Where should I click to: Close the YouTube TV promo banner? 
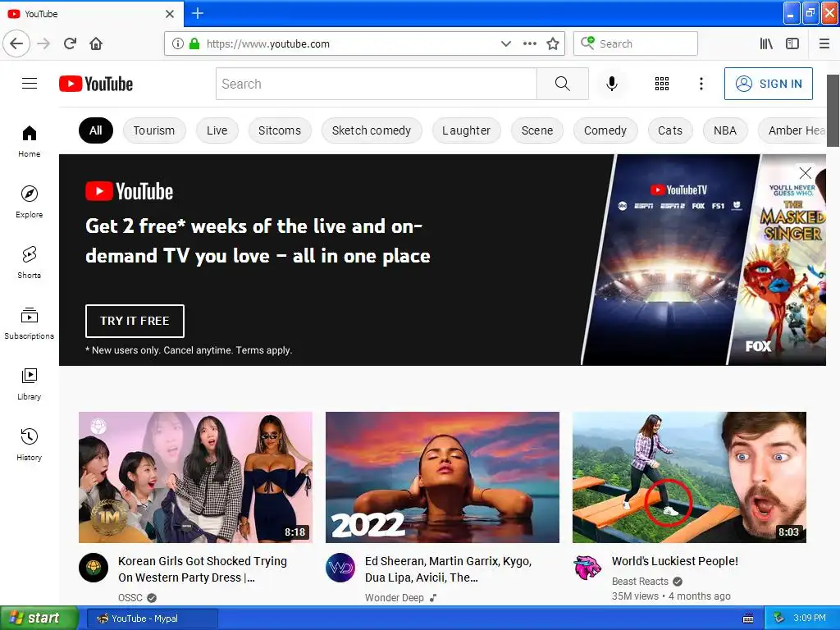coord(805,172)
